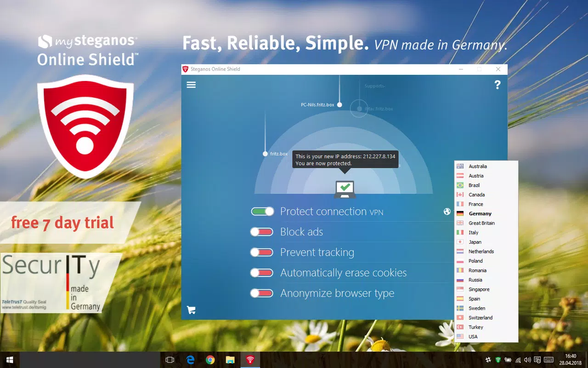The width and height of the screenshot is (588, 368).
Task: Select Australia from the country list
Action: 486,166
